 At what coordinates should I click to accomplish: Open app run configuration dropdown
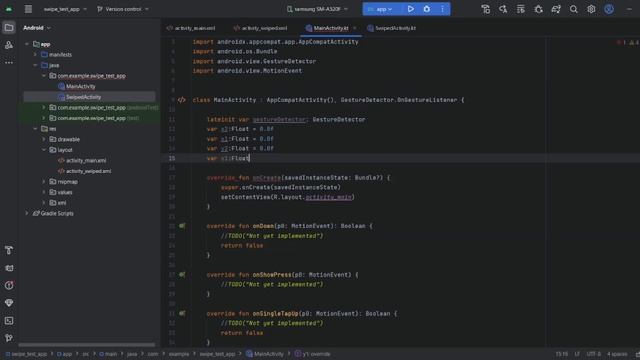[x=380, y=9]
